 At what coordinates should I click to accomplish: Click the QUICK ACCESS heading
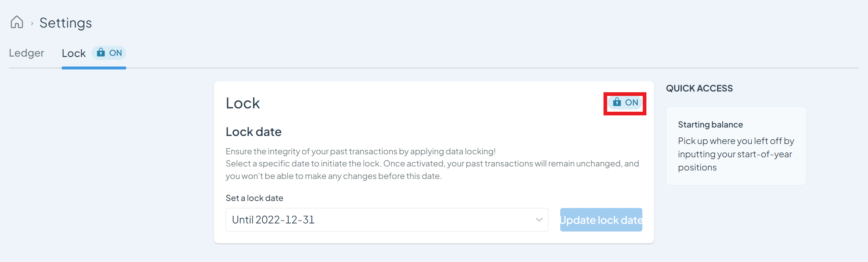[x=699, y=88]
